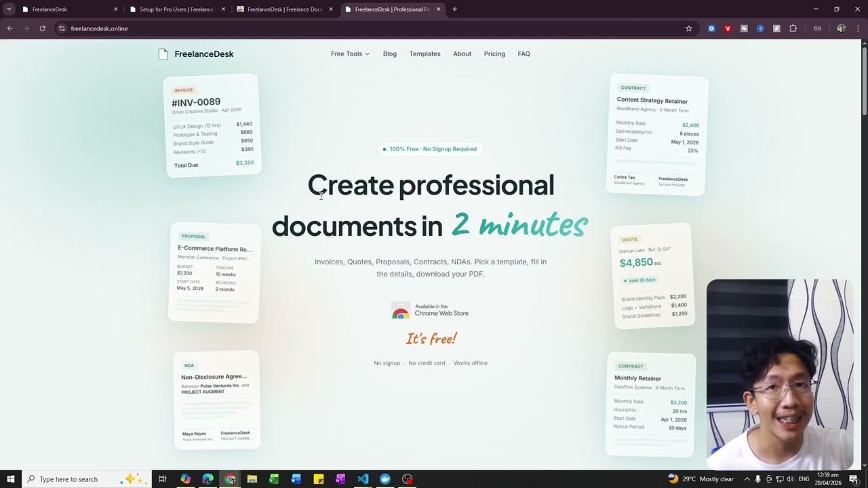Expand the Free Tools dropdown
This screenshot has width=868, height=488.
tap(350, 54)
